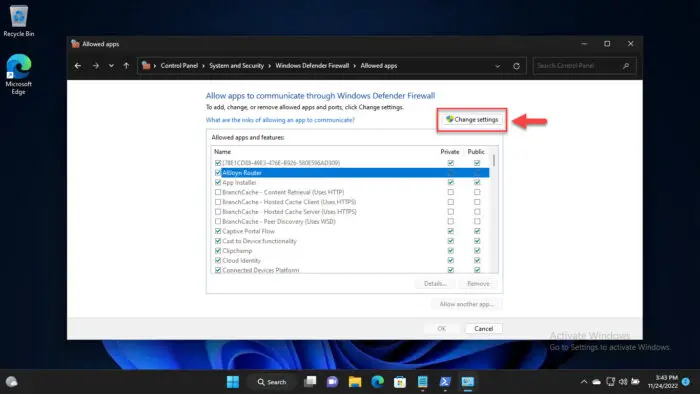This screenshot has height=394, width=700.
Task: Enable BranchCache Hosted Cache Client Private checkbox
Action: click(x=450, y=202)
